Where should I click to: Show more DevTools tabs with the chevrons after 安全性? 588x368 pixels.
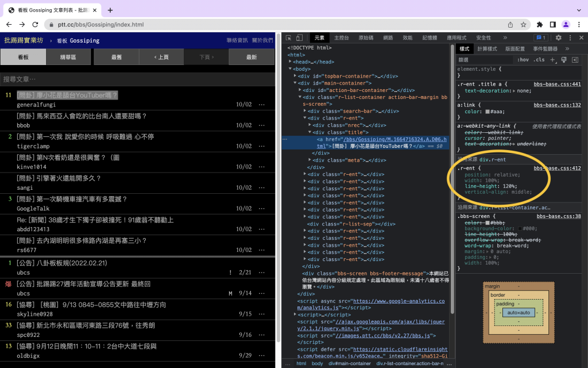click(505, 37)
